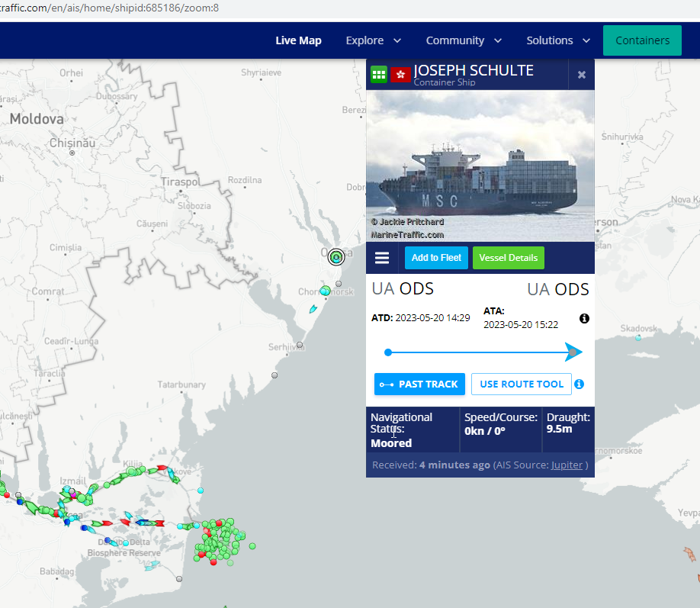The image size is (700, 608).
Task: Click the Hong Kong flag icon
Action: [x=400, y=75]
